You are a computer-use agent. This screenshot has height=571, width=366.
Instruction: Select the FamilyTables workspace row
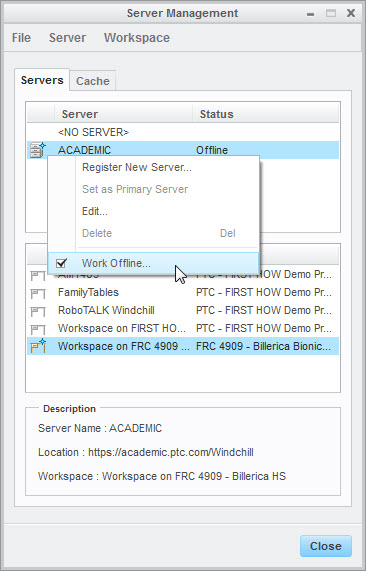click(x=183, y=292)
